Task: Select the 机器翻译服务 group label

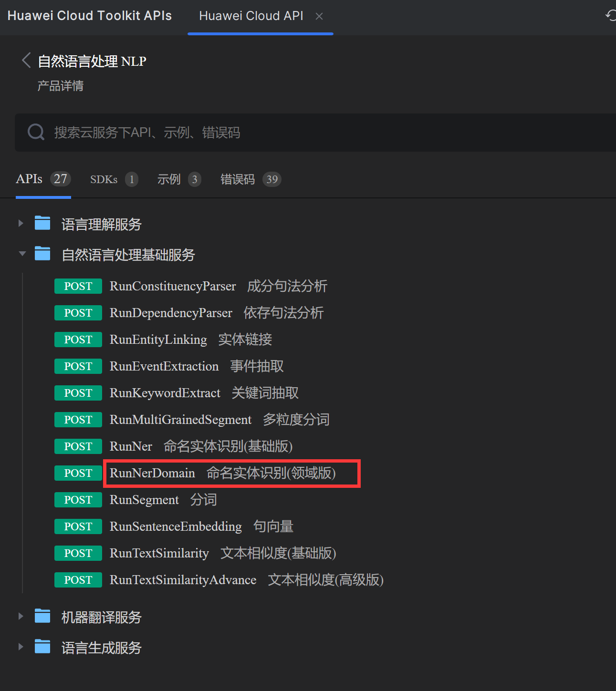Action: pyautogui.click(x=102, y=617)
